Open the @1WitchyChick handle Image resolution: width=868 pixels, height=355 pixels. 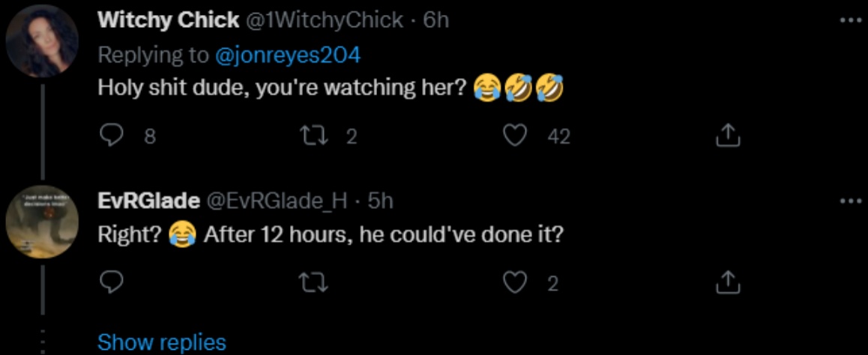click(322, 20)
